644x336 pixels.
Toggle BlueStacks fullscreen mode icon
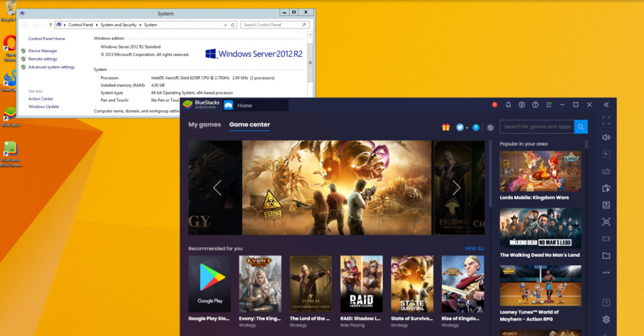[606, 121]
